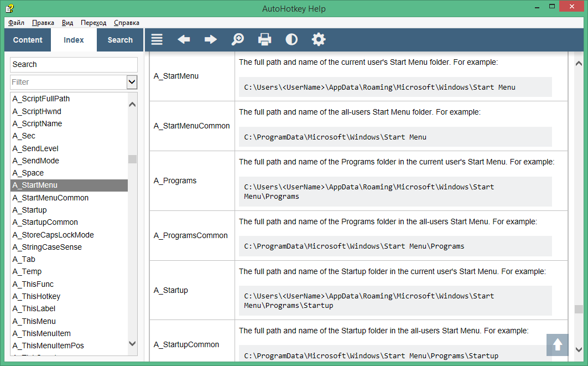Click the AutoHotkey Help title bar icon

[9, 8]
